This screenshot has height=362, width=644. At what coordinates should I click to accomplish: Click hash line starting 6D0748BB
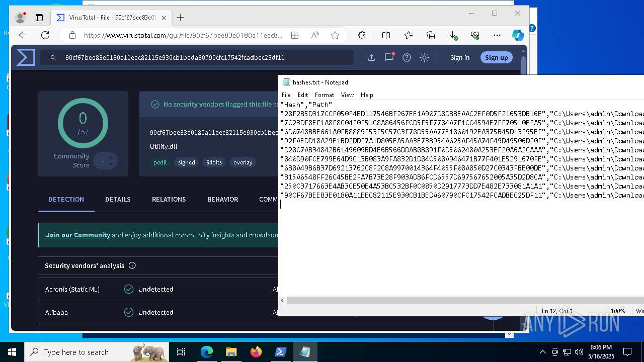462,132
